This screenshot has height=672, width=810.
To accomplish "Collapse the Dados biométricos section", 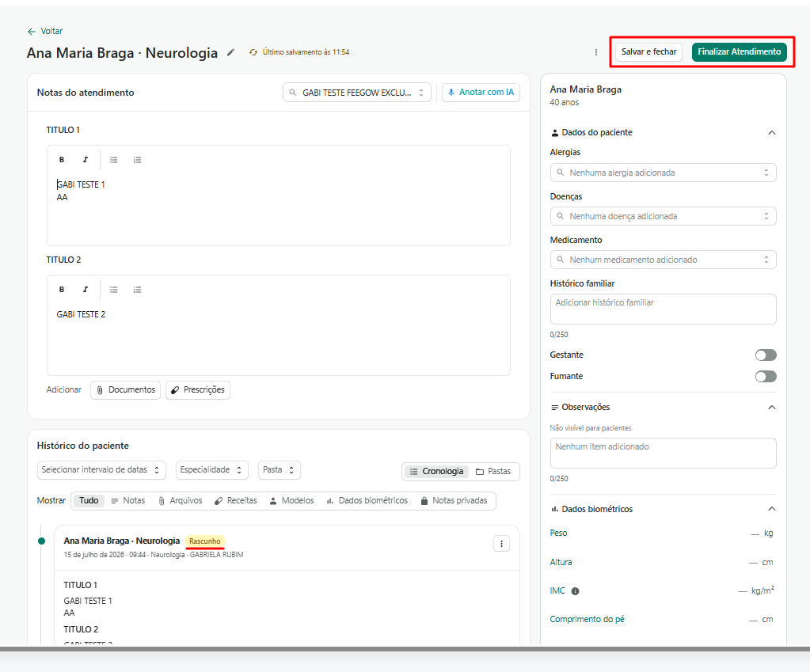I will click(x=772, y=509).
